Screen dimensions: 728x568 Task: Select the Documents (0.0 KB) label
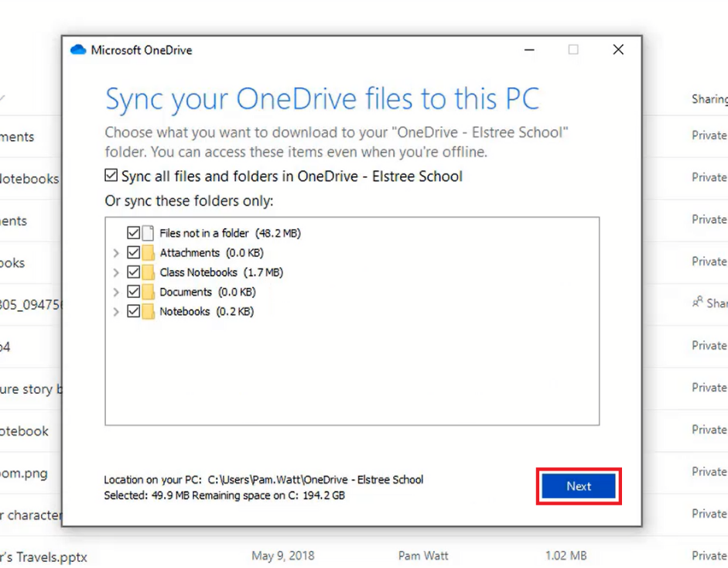pos(207,292)
